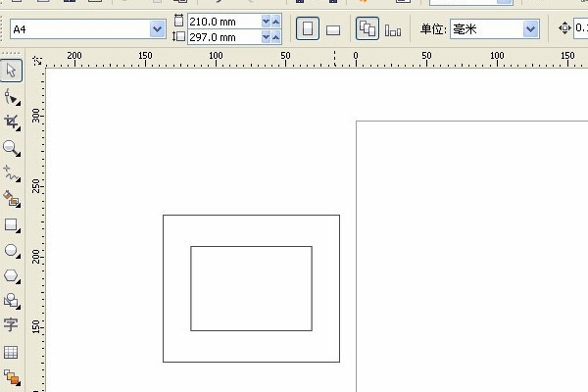This screenshot has width=588, height=392.
Task: Select the Pick tool arrow
Action: point(11,71)
